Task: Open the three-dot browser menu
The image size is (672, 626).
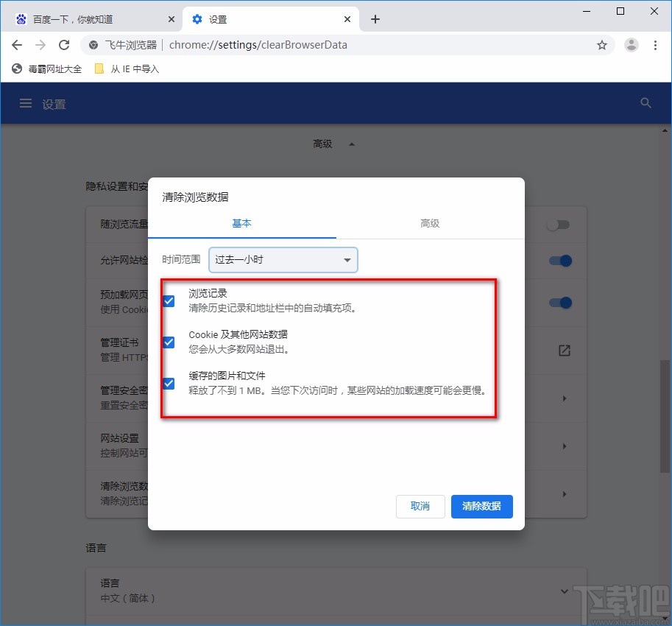Action: 656,45
